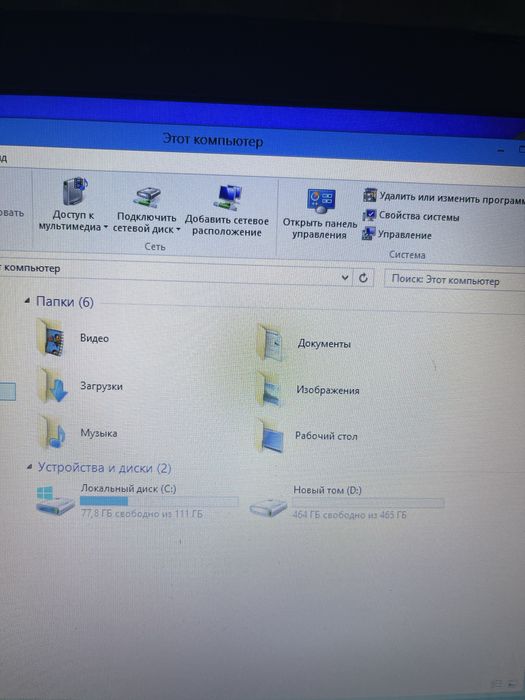Minimize the Этот компьютер window
Image resolution: width=525 pixels, height=700 pixels.
click(501, 150)
